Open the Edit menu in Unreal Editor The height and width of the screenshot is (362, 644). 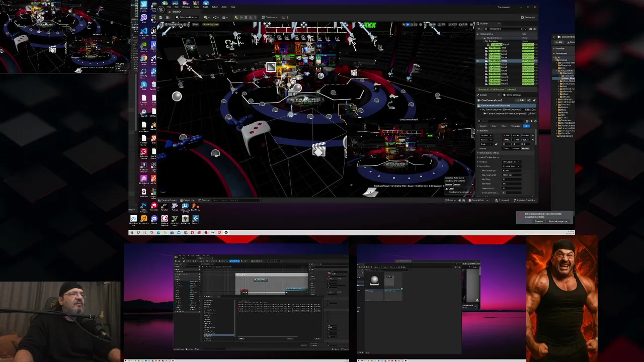176,7
